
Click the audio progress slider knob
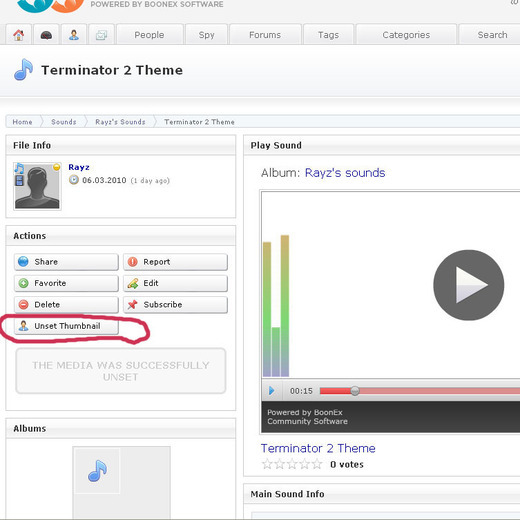tap(355, 391)
